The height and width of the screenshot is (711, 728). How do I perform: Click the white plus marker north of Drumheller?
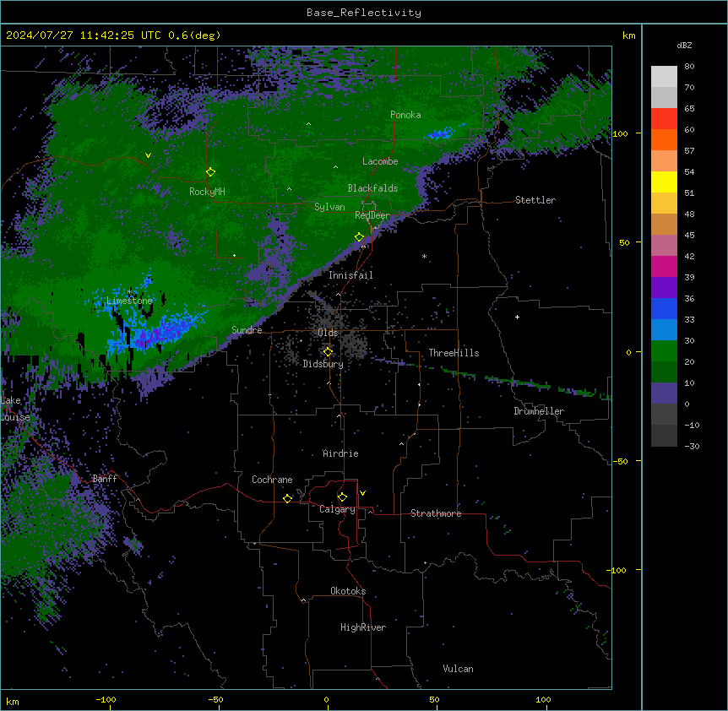pyautogui.click(x=517, y=317)
